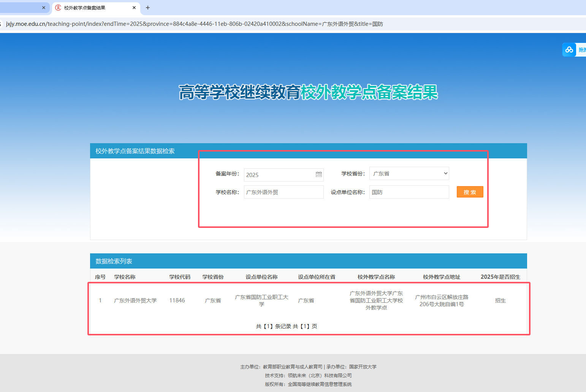Click the 学校名称 column header

(x=125, y=277)
